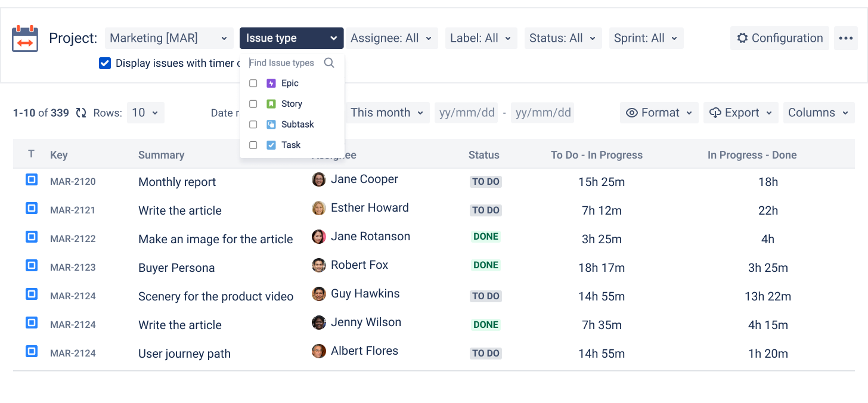Click the refresh icon next to issue count
Viewport: 868px width, 403px height.
[x=80, y=113]
